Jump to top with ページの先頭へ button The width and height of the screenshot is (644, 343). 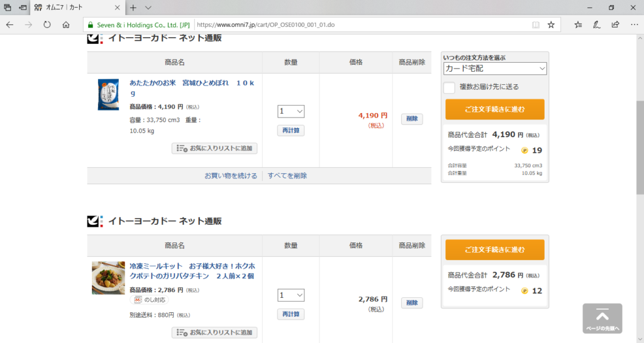pyautogui.click(x=602, y=318)
